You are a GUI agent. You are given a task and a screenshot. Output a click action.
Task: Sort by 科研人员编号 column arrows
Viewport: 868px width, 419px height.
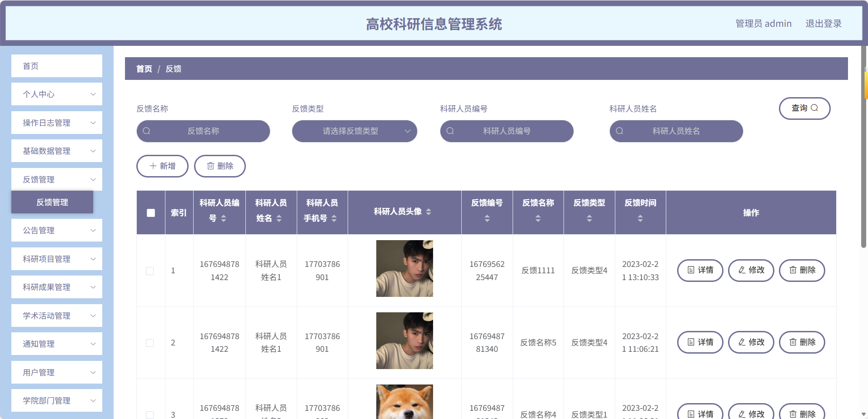coord(224,219)
